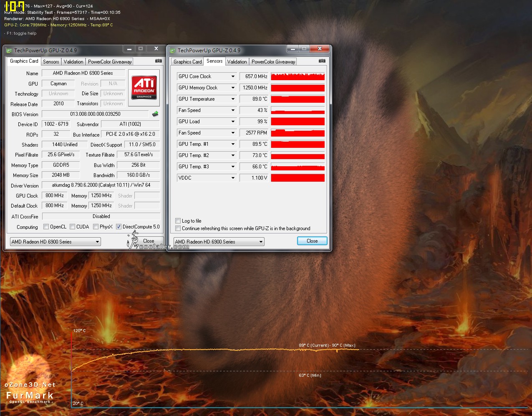Expand the GPU Temp. #2 sensor dropdown
Viewport: 532px width, 416px height.
(233, 155)
